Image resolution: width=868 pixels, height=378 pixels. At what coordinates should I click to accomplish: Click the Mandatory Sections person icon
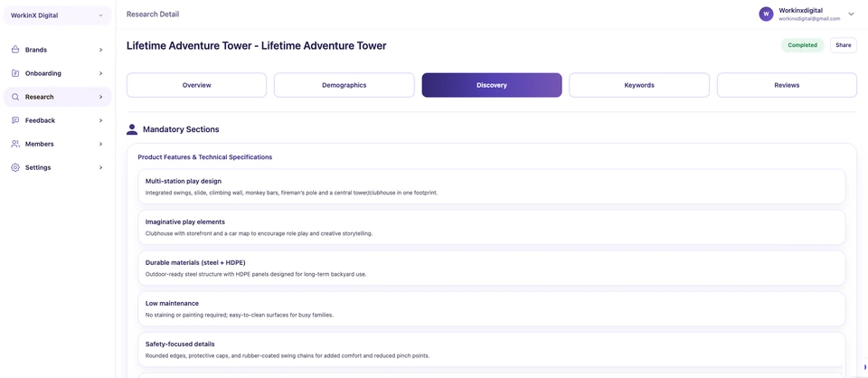click(132, 129)
